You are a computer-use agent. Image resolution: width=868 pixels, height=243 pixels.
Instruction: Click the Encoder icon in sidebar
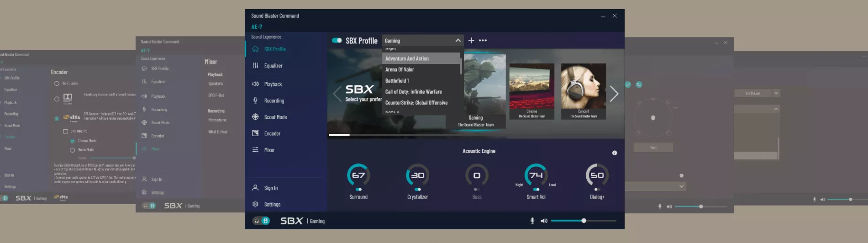[255, 133]
